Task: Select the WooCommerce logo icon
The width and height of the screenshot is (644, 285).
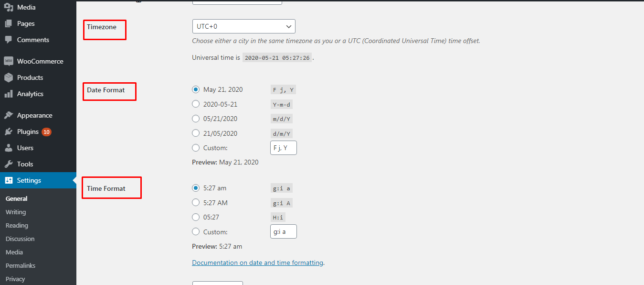Action: click(x=9, y=61)
